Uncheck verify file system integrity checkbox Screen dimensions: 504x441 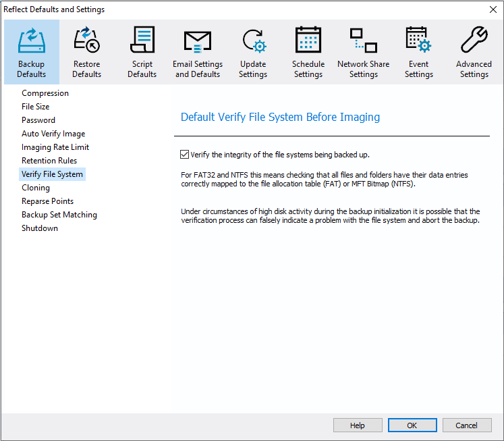click(x=185, y=155)
